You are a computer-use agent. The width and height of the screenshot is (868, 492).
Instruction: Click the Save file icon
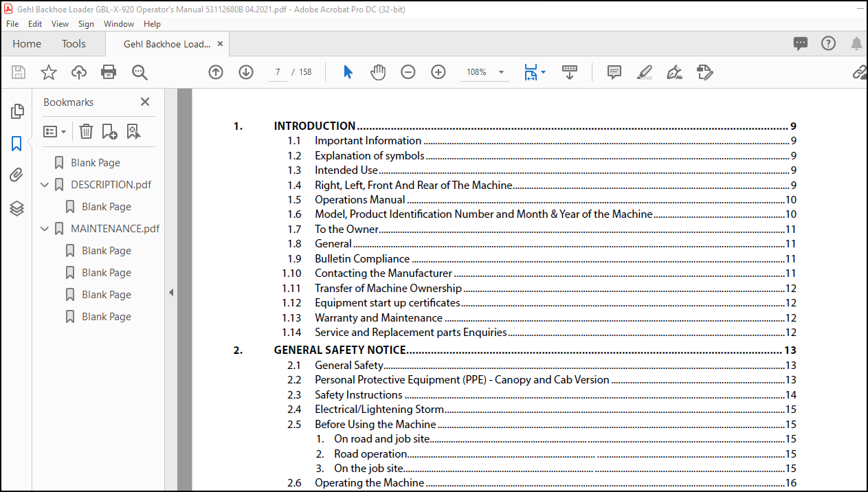coord(19,72)
